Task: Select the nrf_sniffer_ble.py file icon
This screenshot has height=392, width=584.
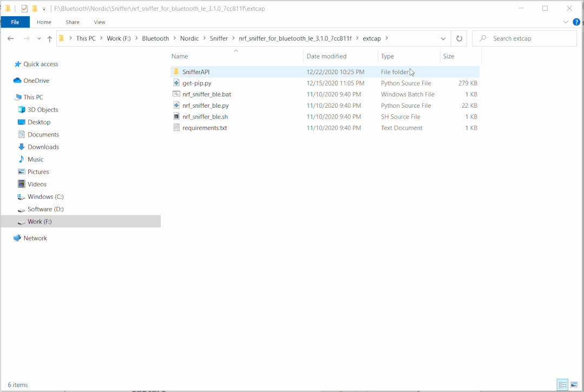Action: point(176,105)
